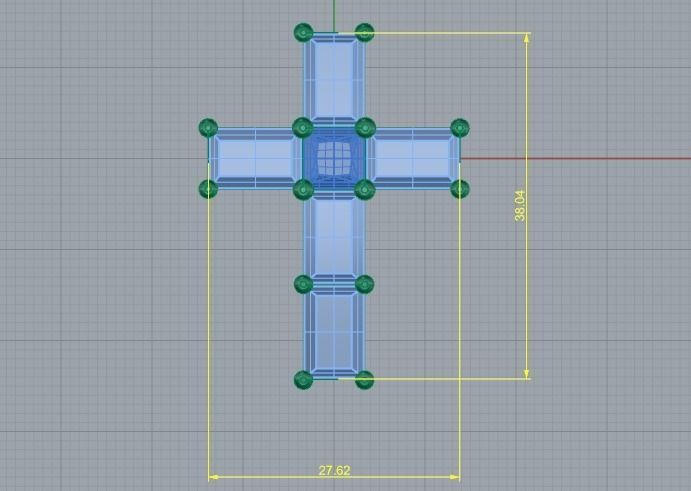The height and width of the screenshot is (491, 691).
Task: Select the left arm baguette stone of cross
Action: [x=256, y=159]
